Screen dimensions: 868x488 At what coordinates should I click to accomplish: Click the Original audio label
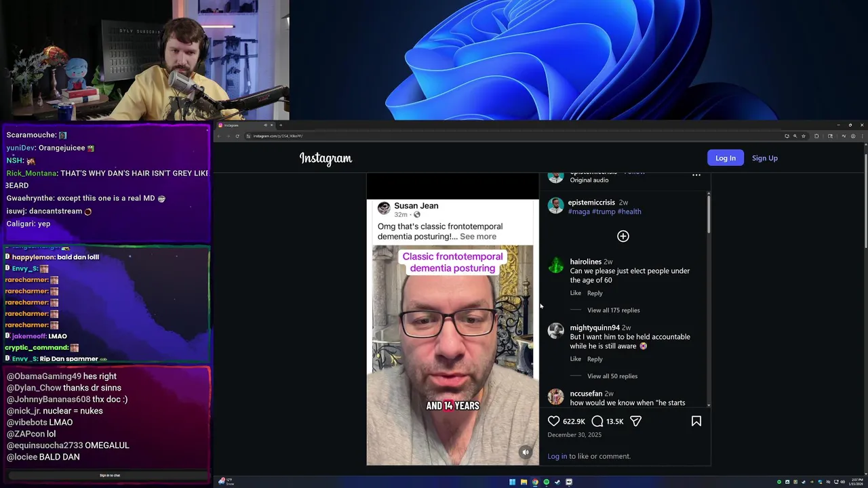point(589,180)
